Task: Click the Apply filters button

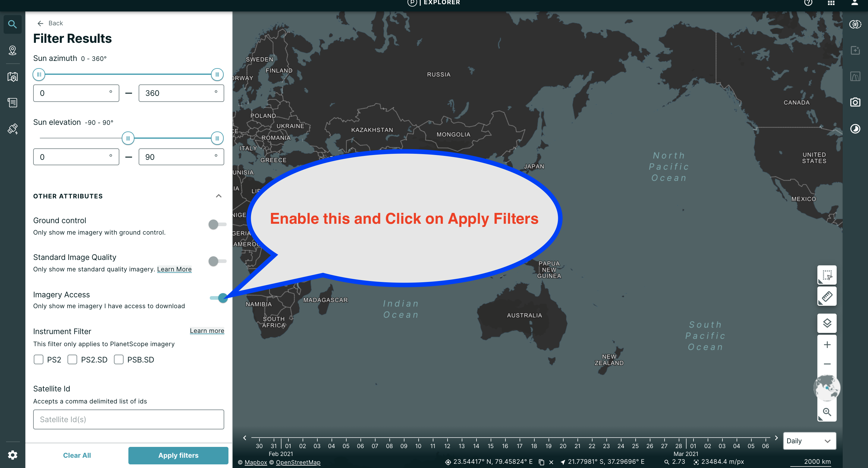Action: (178, 455)
